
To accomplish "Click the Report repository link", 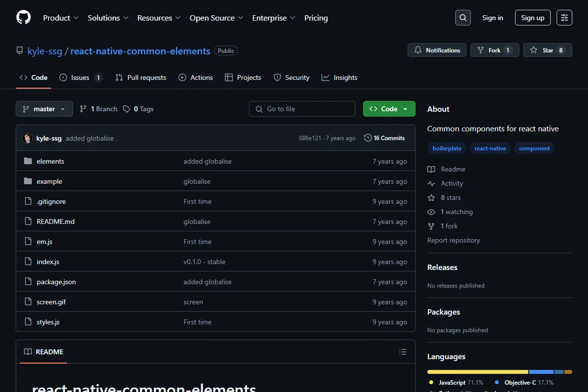I will pos(454,240).
